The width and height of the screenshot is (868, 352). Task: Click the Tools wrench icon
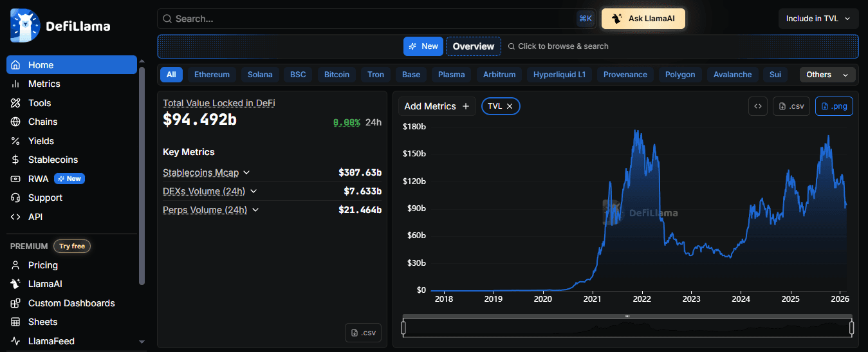15,103
